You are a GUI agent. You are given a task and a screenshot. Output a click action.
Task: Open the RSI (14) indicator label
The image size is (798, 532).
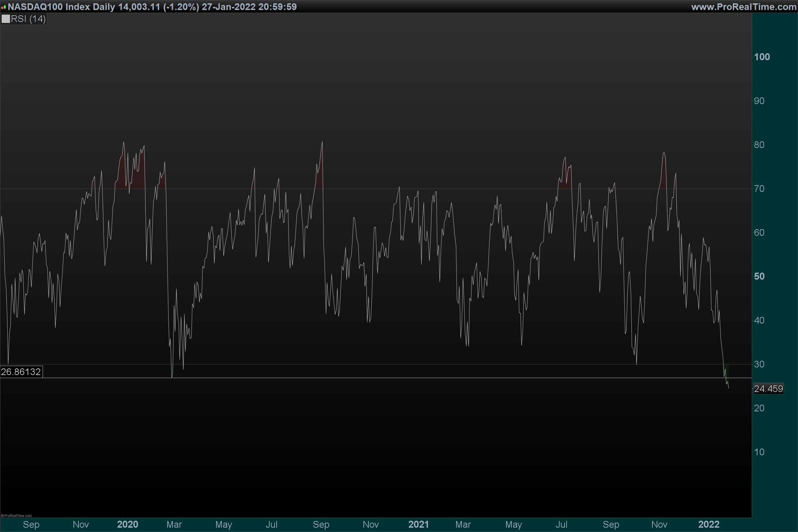(x=28, y=19)
